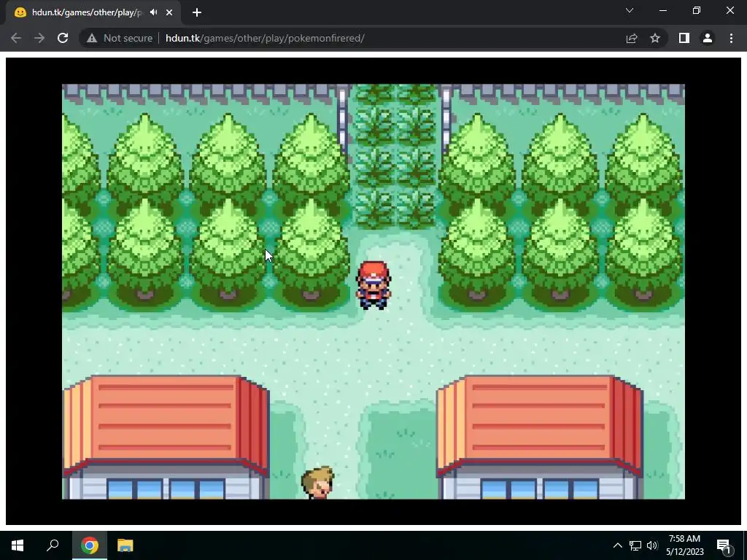Viewport: 747px width, 560px height.
Task: Open the Windows Start menu
Action: point(18,545)
